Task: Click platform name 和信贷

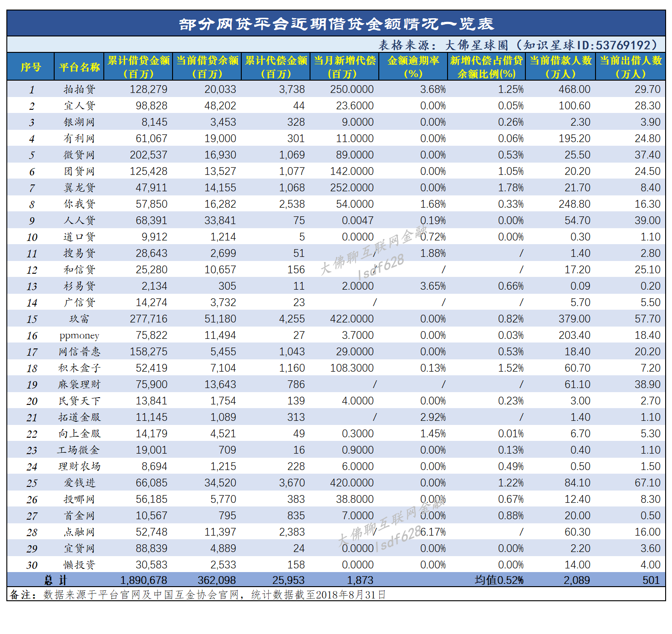Action: pos(79,270)
